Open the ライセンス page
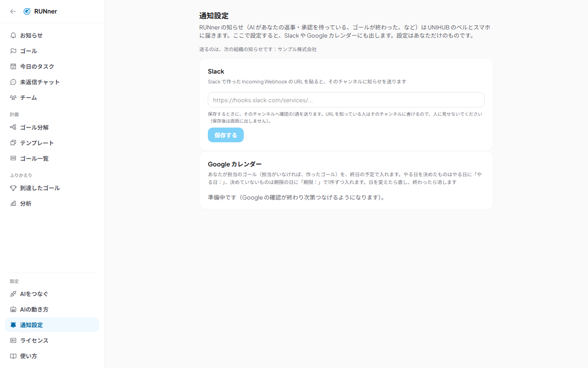 (52, 341)
